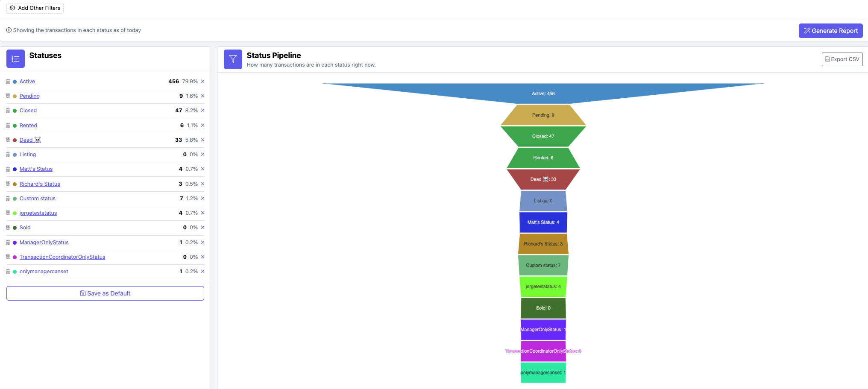Remove Custom status with its X icon
This screenshot has width=868, height=389.
pyautogui.click(x=202, y=199)
